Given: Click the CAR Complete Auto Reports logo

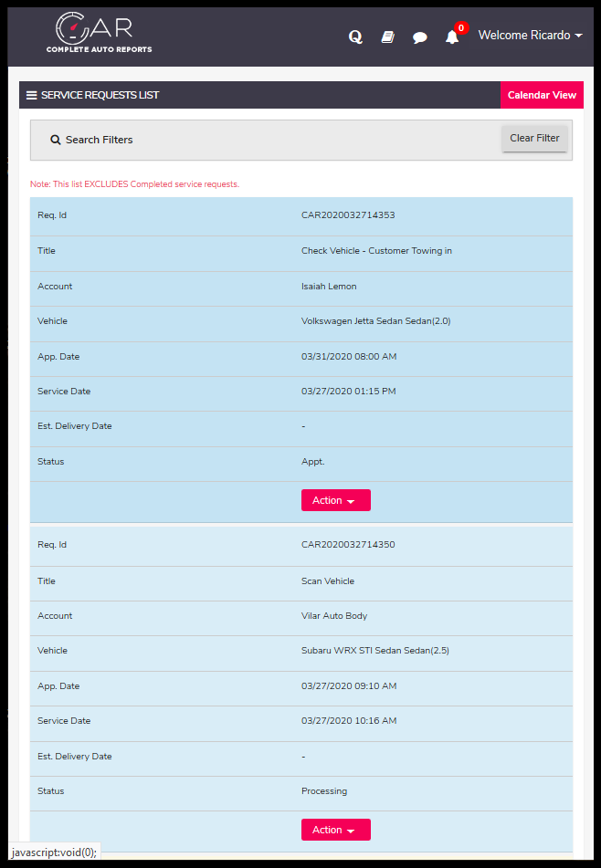Looking at the screenshot, I should (99, 33).
